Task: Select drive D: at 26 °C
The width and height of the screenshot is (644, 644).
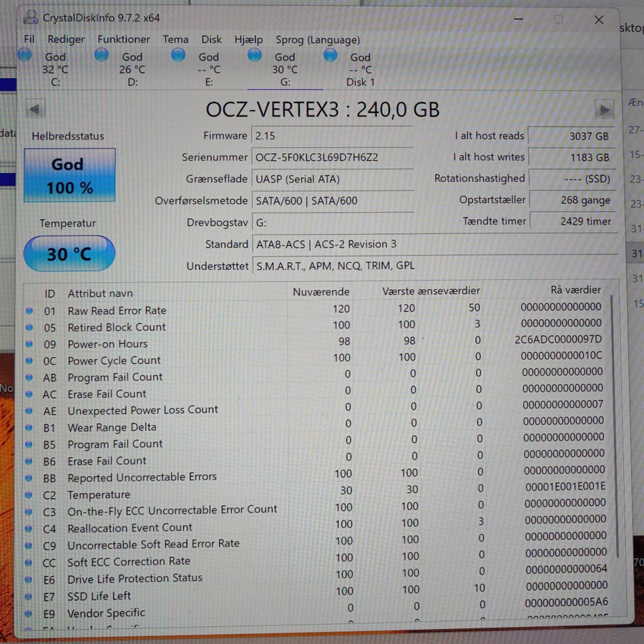Action: click(132, 69)
